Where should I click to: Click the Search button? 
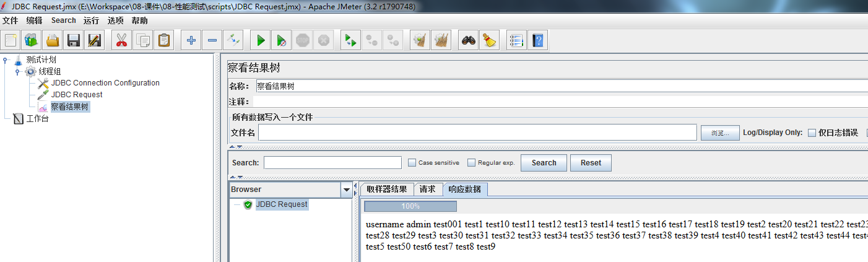click(x=544, y=163)
